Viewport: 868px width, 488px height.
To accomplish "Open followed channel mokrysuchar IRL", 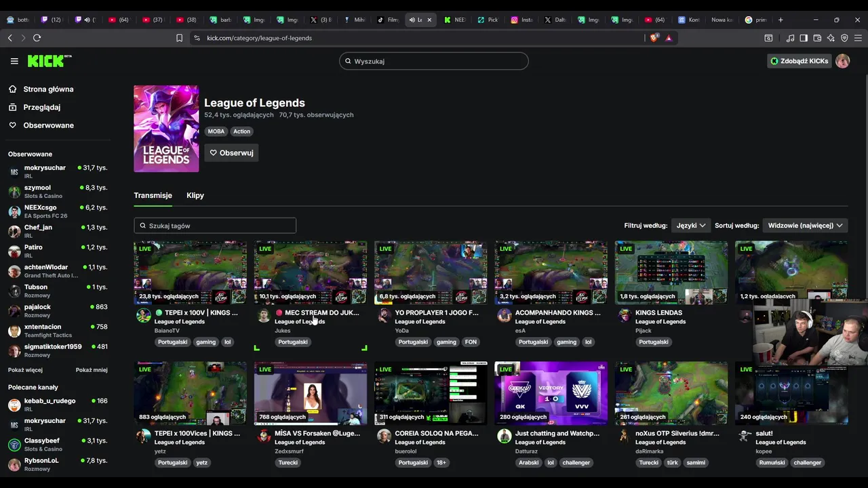I will pos(58,171).
